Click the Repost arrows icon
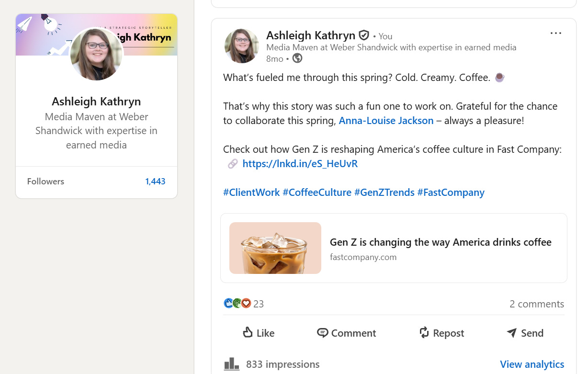 [424, 333]
